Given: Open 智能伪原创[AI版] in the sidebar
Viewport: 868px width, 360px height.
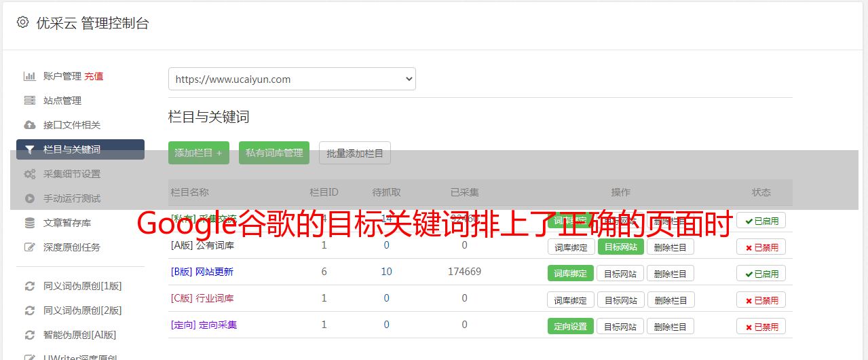Looking at the screenshot, I should (80, 335).
